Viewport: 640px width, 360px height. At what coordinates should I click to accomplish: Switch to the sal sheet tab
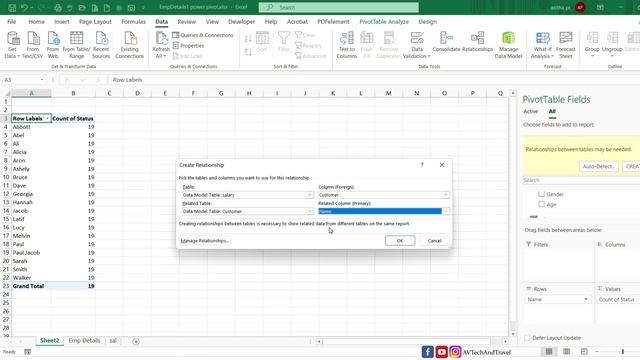113,340
